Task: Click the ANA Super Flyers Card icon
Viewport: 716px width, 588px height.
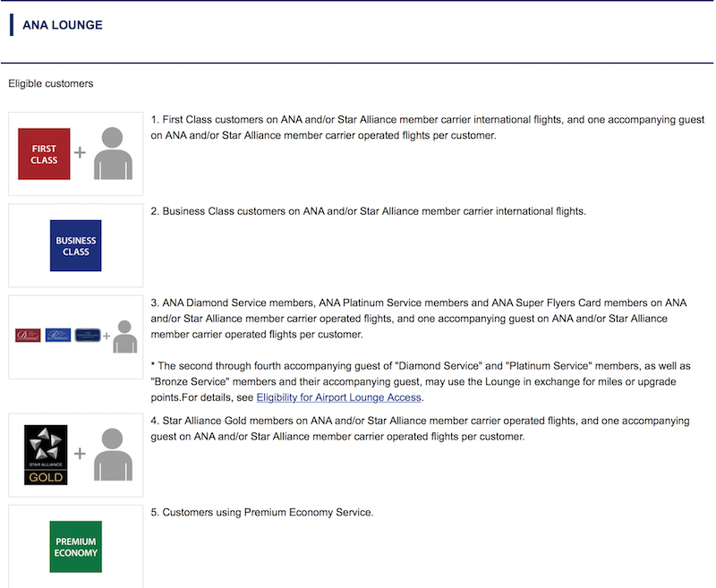Action: click(x=88, y=335)
